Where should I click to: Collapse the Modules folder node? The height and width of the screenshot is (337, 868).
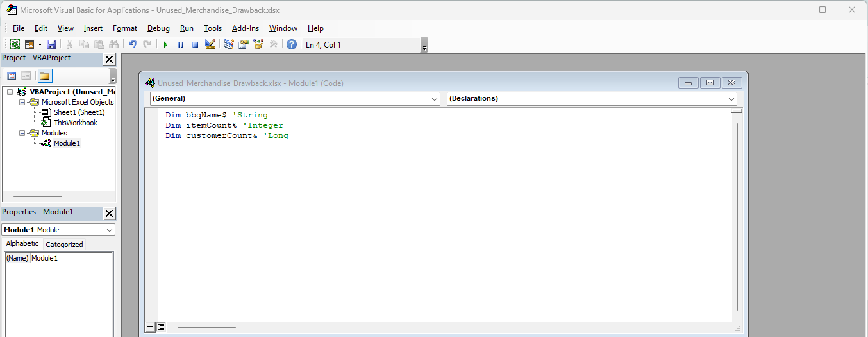[21, 133]
